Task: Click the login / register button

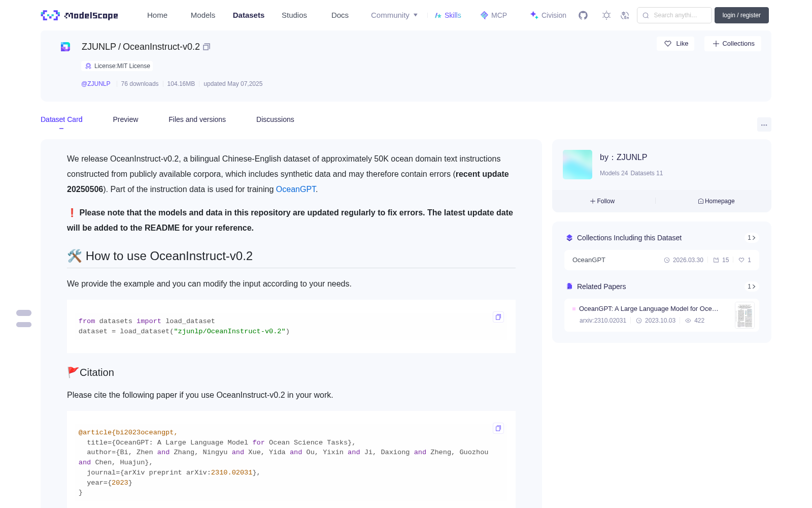Action: 741,15
